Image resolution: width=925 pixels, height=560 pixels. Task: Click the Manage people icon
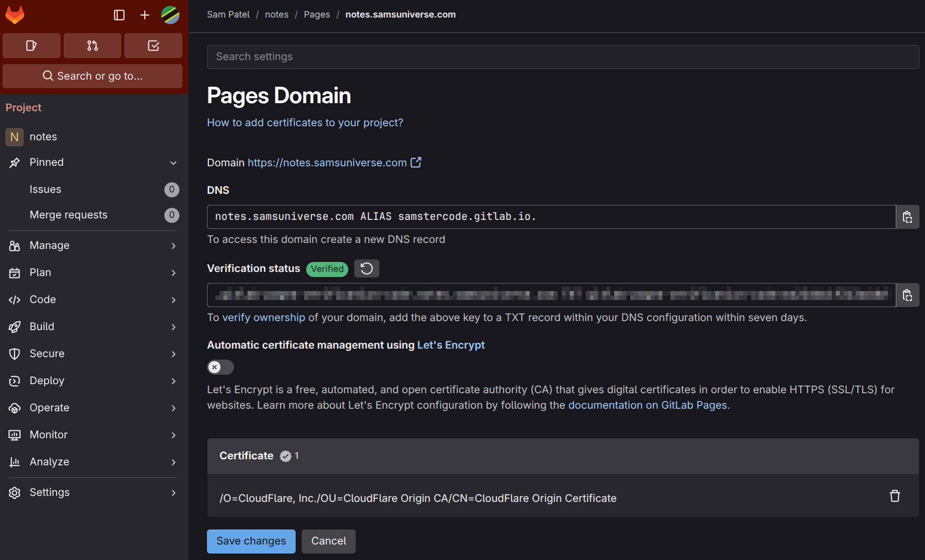[x=15, y=245]
